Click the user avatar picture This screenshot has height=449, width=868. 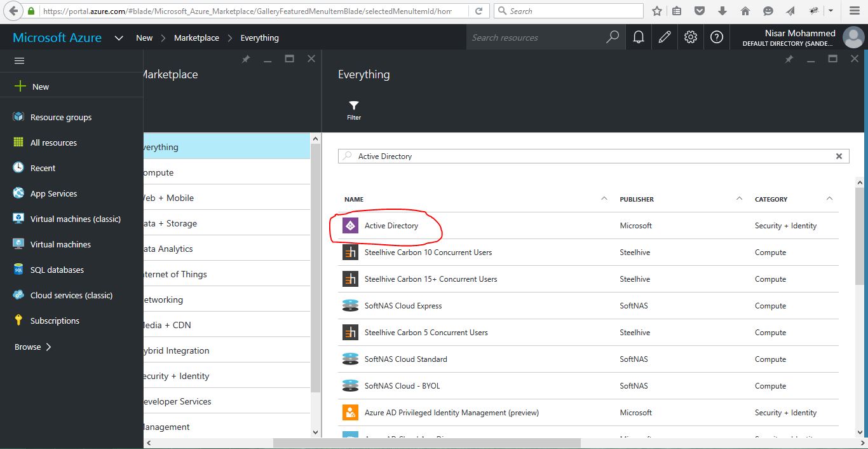pos(853,38)
